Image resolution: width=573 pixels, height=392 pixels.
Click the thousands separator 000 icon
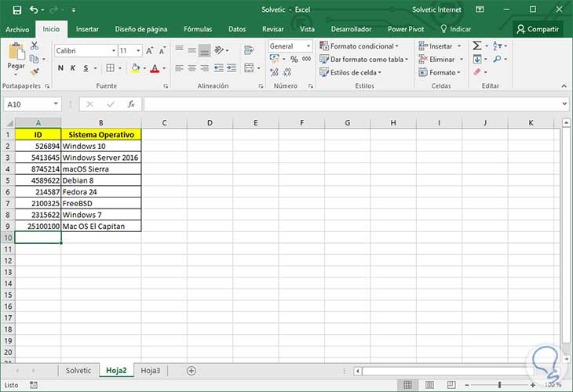307,59
